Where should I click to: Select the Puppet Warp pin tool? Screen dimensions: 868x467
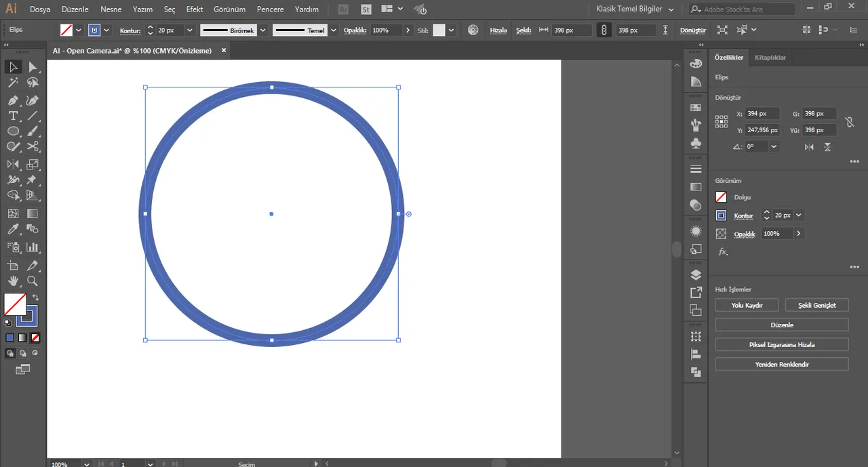pyautogui.click(x=33, y=180)
